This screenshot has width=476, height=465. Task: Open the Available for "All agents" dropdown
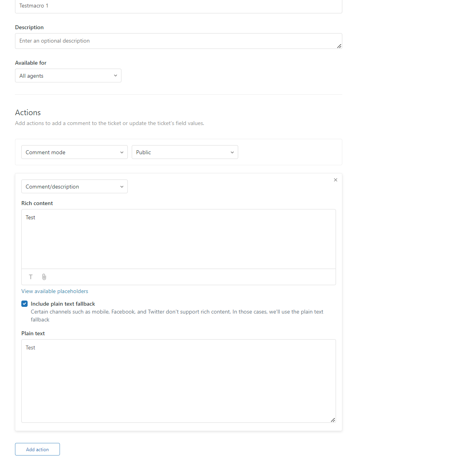68,76
